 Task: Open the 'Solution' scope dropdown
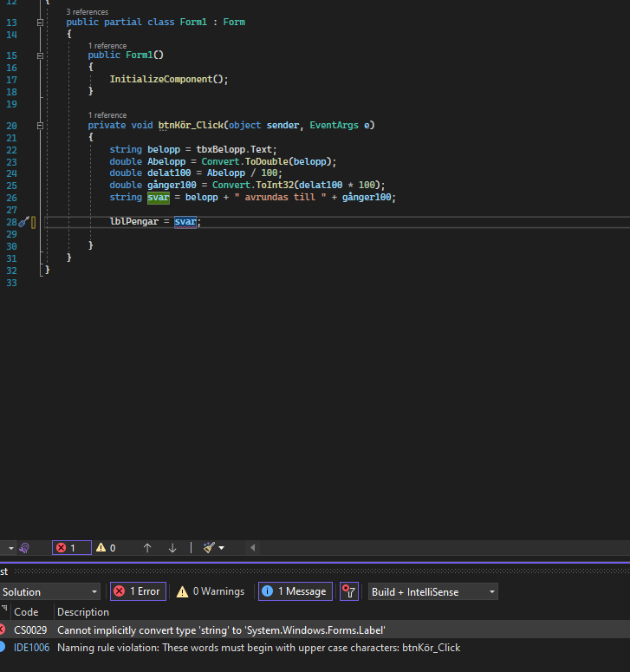point(50,591)
